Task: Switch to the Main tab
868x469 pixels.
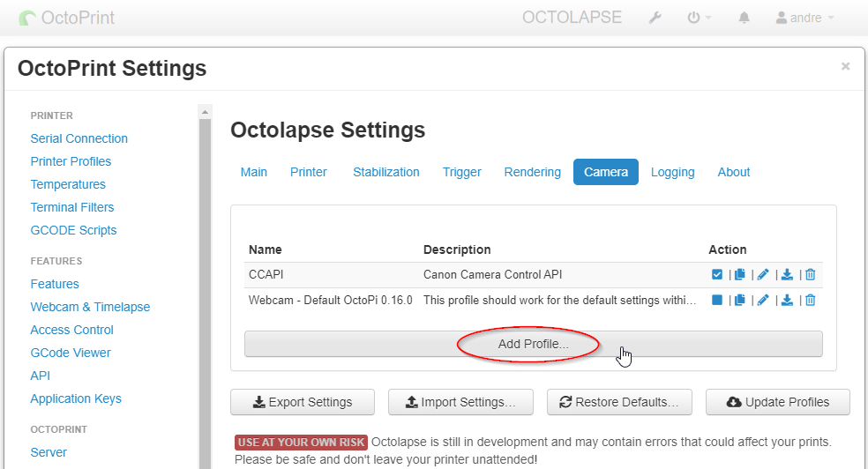Action: click(x=253, y=172)
